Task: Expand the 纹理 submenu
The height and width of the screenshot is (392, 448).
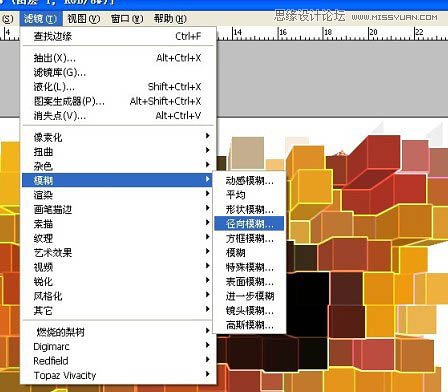Action: 118,238
